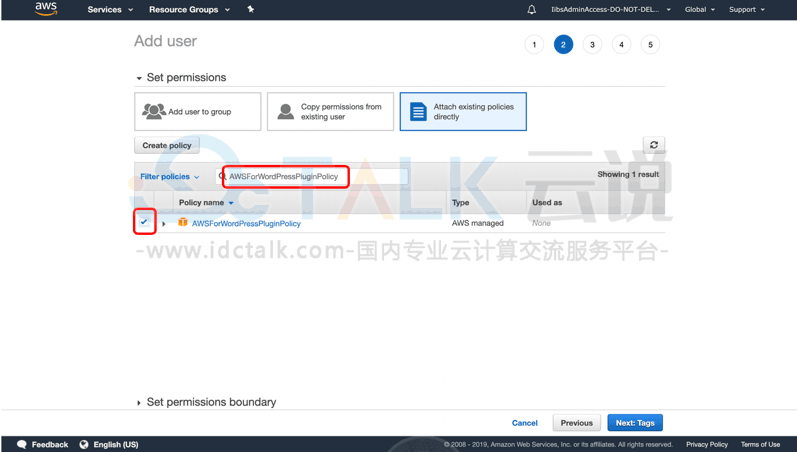Open the Global region dropdown

pos(699,10)
